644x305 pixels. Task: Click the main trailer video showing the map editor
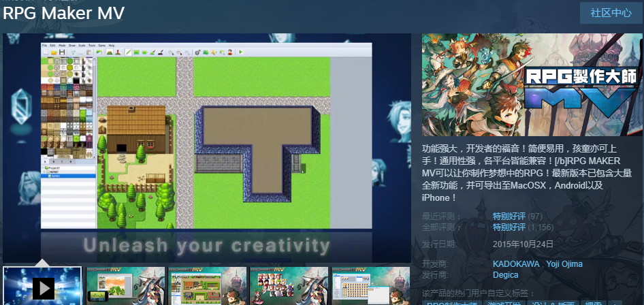(207, 148)
